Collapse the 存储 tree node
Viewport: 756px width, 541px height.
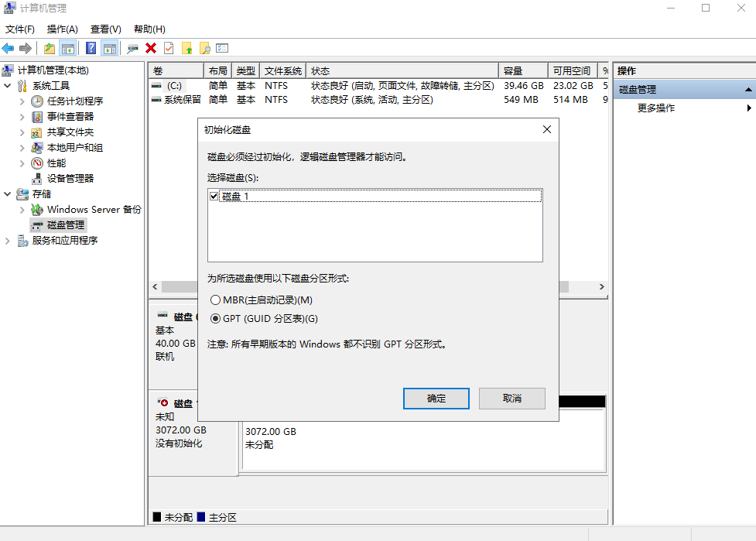(7, 193)
